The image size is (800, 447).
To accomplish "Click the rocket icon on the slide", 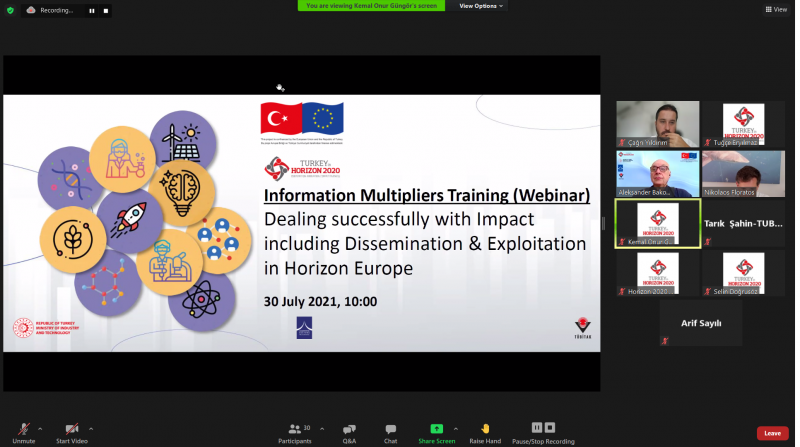I will [130, 220].
